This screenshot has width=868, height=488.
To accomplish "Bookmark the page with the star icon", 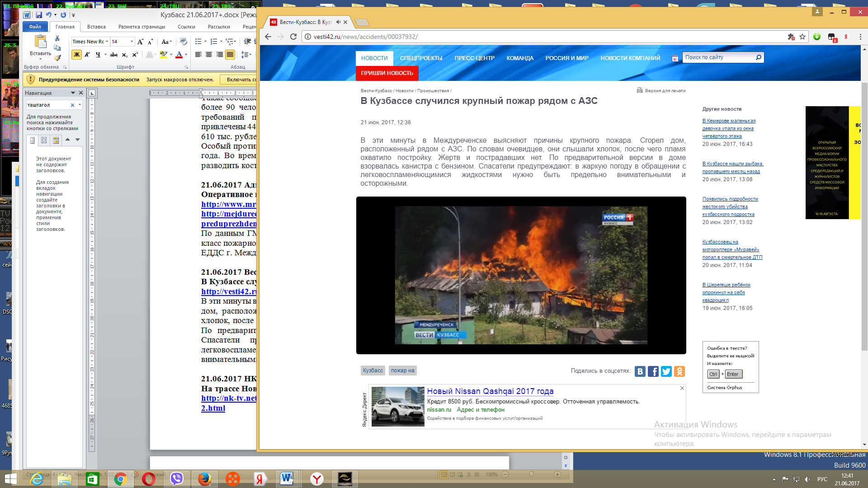I will (x=802, y=37).
